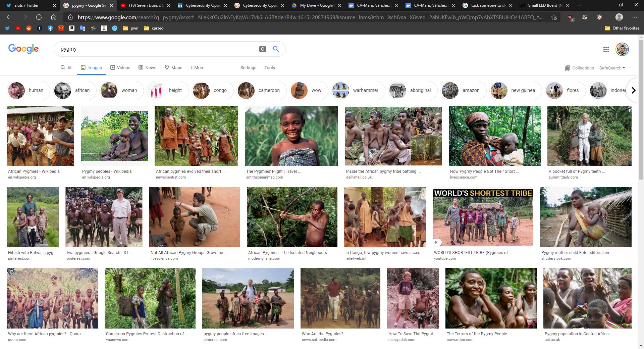The image size is (644, 349).
Task: Switch to the News search tab
Action: click(148, 67)
